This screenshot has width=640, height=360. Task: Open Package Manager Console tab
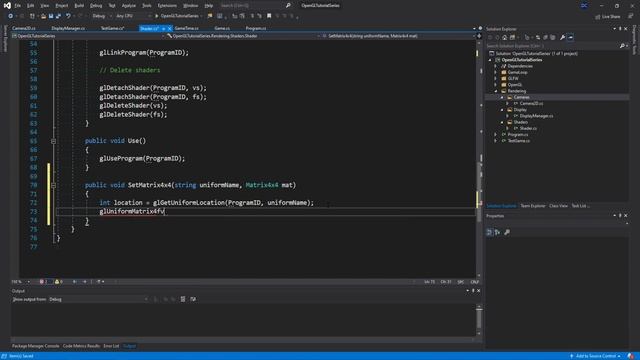tap(36, 346)
